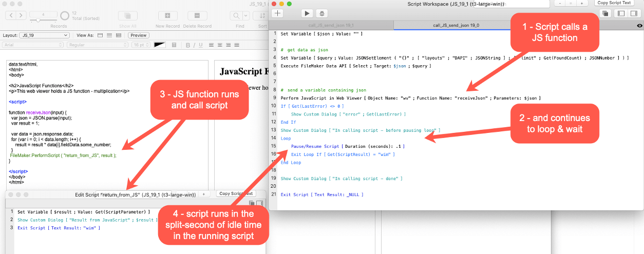The width and height of the screenshot is (644, 254).
Task: Click the Preview button
Action: point(138,35)
